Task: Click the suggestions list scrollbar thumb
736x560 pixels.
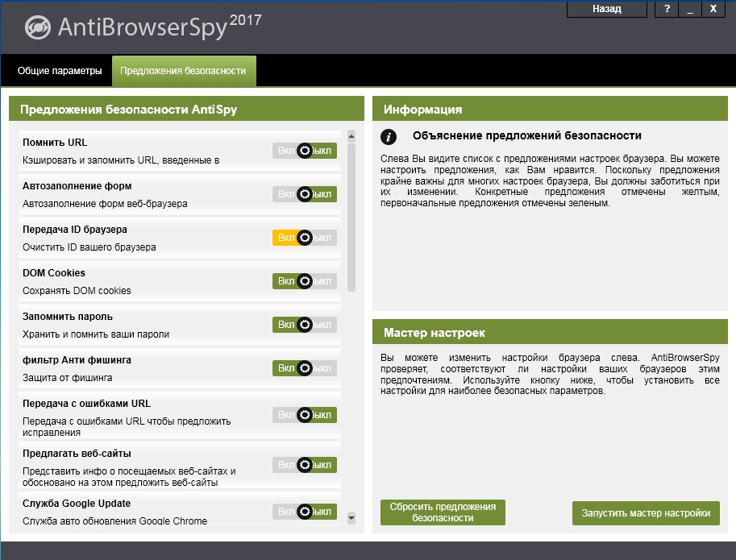Action: pyautogui.click(x=351, y=218)
